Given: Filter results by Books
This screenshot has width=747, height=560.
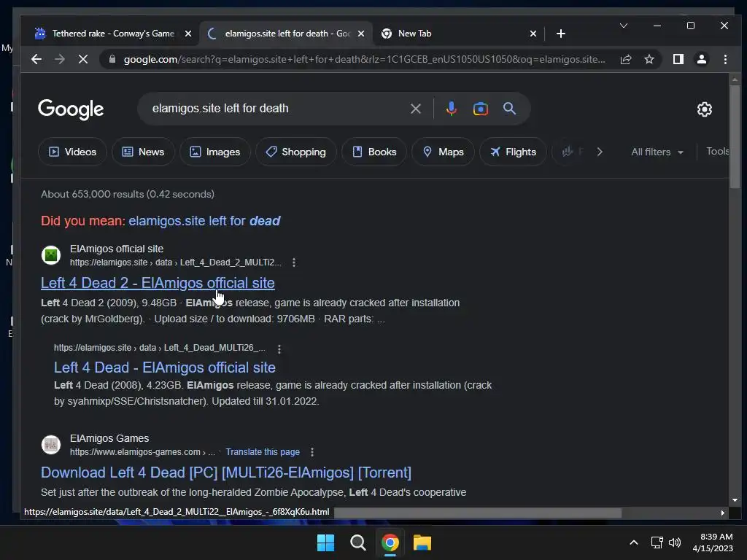Looking at the screenshot, I should click(x=374, y=152).
